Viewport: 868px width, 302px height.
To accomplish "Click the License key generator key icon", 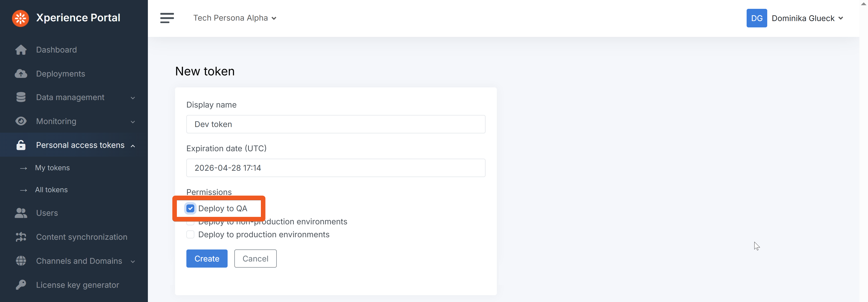I will point(21,285).
